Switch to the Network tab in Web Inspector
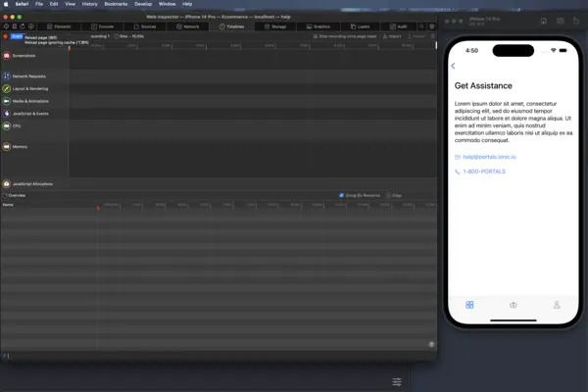Screen dimensions: 588x392 pyautogui.click(x=189, y=26)
